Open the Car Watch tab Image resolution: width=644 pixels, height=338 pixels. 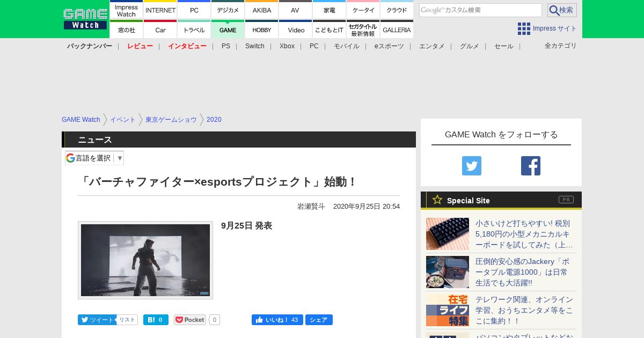(x=160, y=29)
